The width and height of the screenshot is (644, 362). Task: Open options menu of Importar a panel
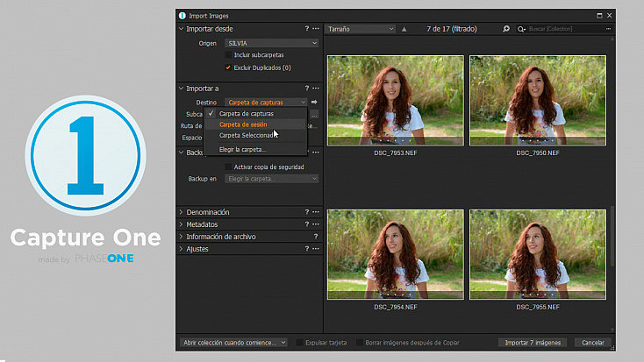coord(316,89)
